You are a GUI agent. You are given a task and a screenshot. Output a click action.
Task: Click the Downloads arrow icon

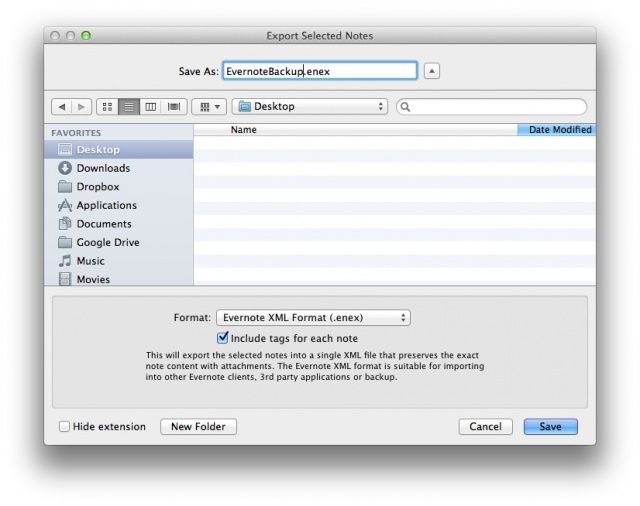65,168
